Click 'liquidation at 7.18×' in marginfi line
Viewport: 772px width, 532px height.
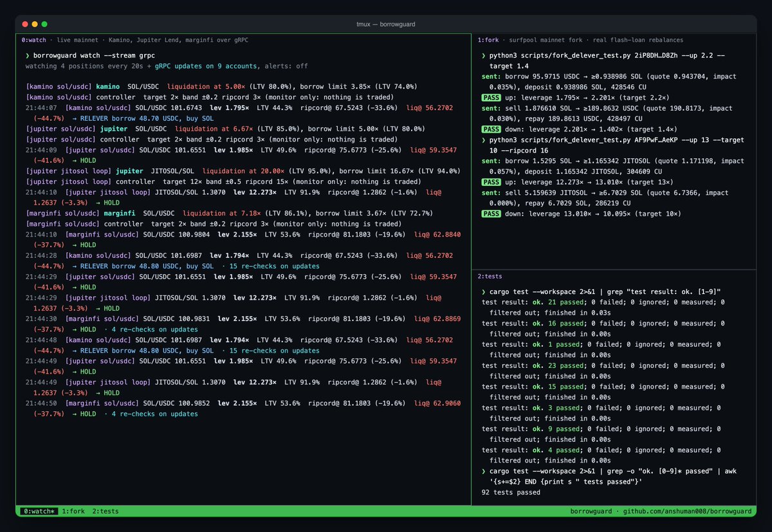(223, 213)
